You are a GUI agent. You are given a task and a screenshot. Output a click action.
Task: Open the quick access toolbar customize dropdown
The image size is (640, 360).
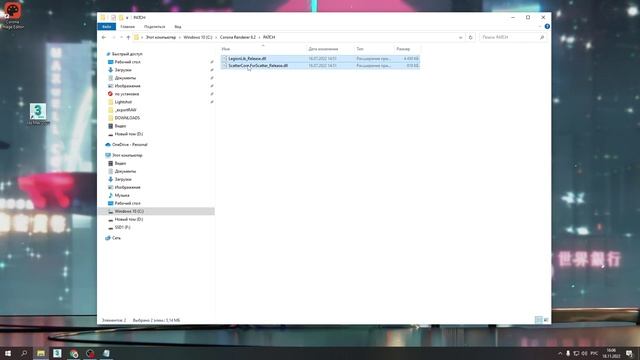[x=127, y=18]
